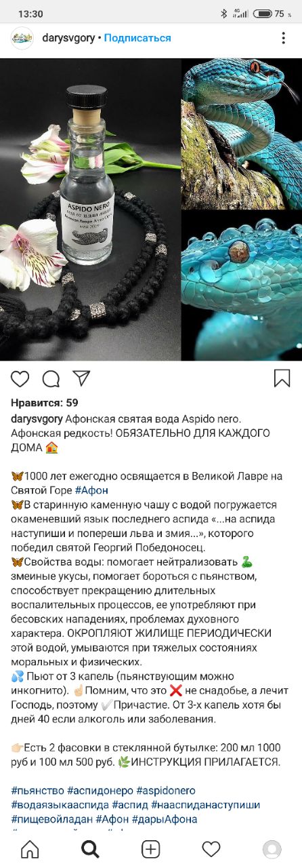Screen dimensions: 302x868
Task: Share post via paper plane icon
Action: coord(81,378)
